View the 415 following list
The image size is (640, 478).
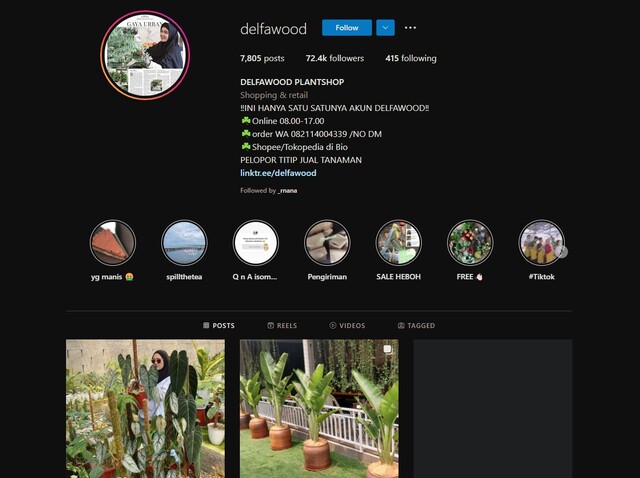click(x=411, y=58)
